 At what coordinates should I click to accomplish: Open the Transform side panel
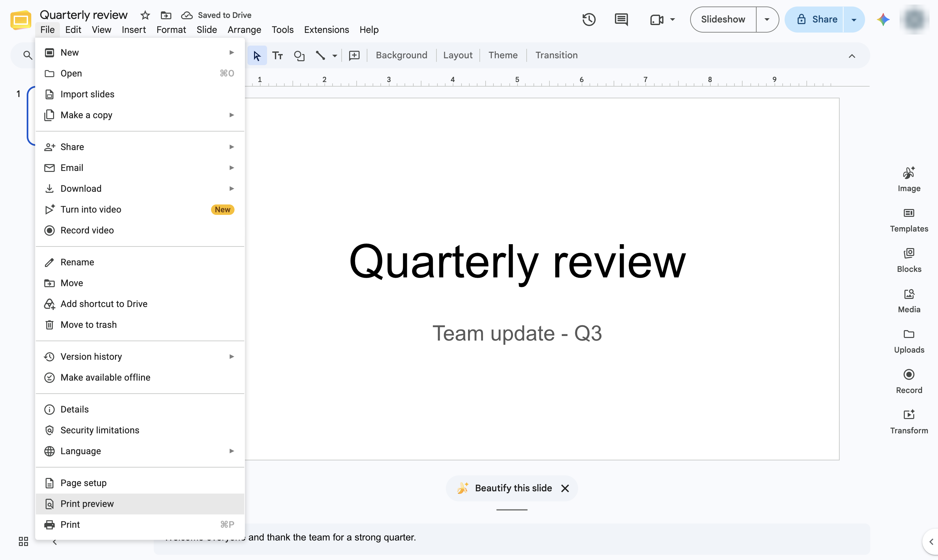tap(909, 422)
